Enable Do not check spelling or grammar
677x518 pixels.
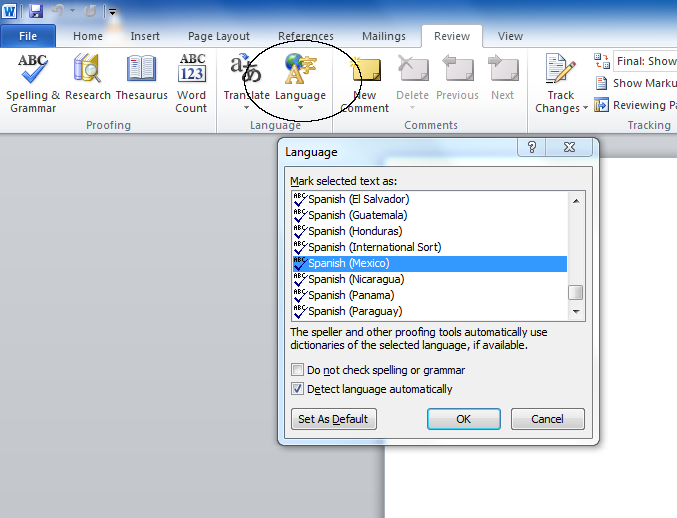(x=298, y=370)
